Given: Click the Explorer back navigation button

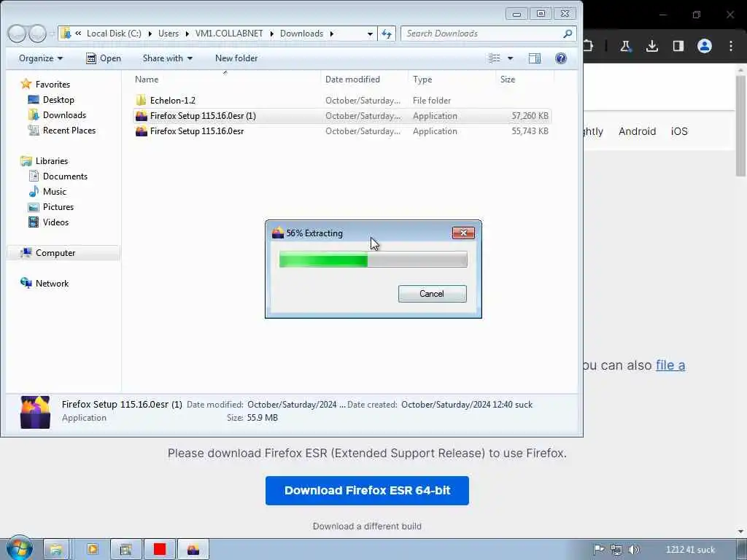Looking at the screenshot, I should [x=17, y=34].
